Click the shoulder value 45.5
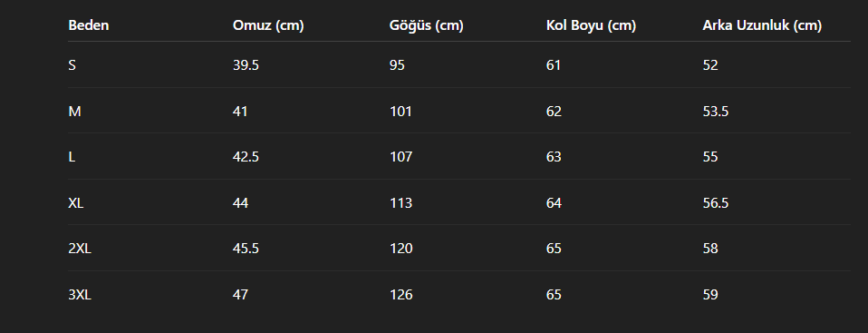This screenshot has width=868, height=333. (x=246, y=249)
